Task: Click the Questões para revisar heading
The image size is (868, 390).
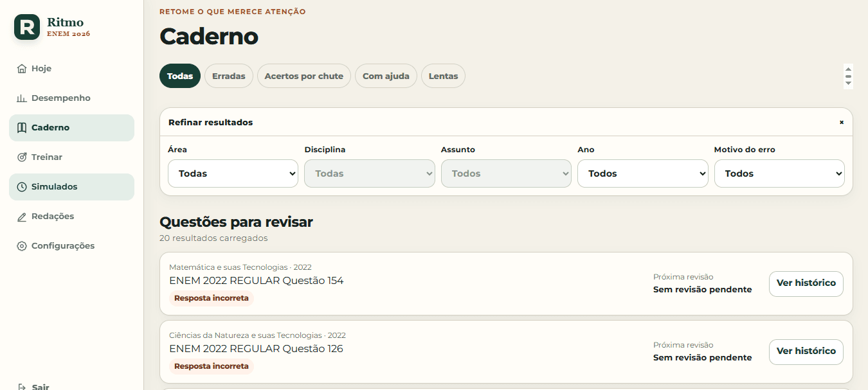Action: pos(236,222)
